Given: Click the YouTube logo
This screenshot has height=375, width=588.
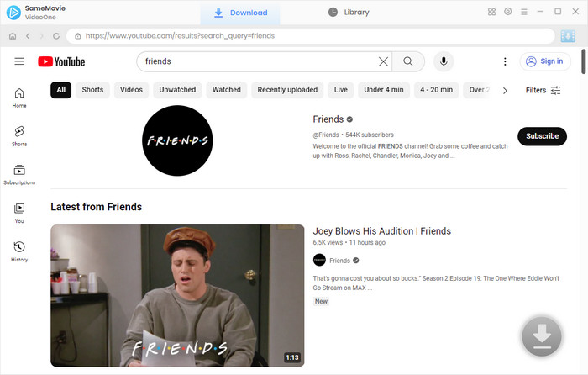Looking at the screenshot, I should [x=61, y=61].
